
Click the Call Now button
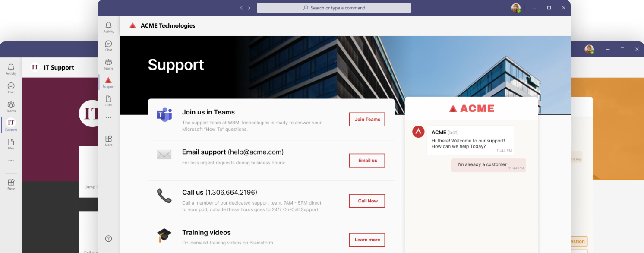pyautogui.click(x=367, y=201)
